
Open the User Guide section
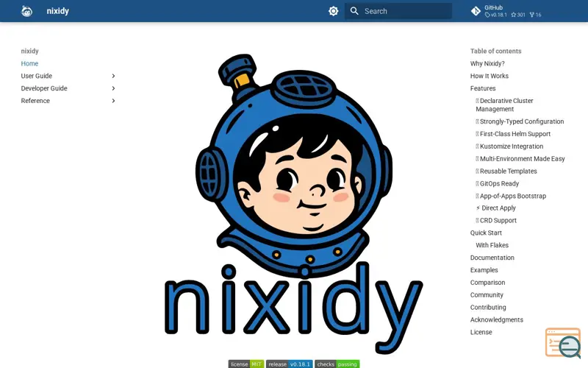pos(36,76)
